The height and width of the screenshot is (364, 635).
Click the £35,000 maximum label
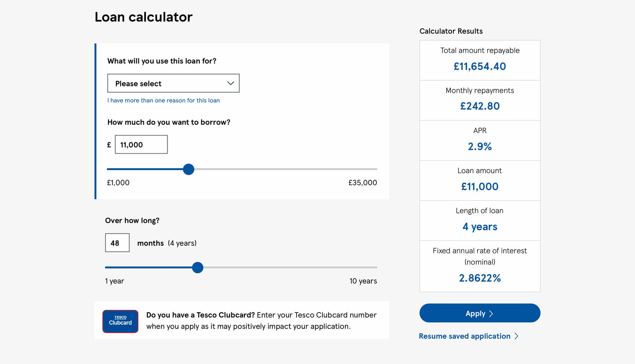[x=363, y=183]
